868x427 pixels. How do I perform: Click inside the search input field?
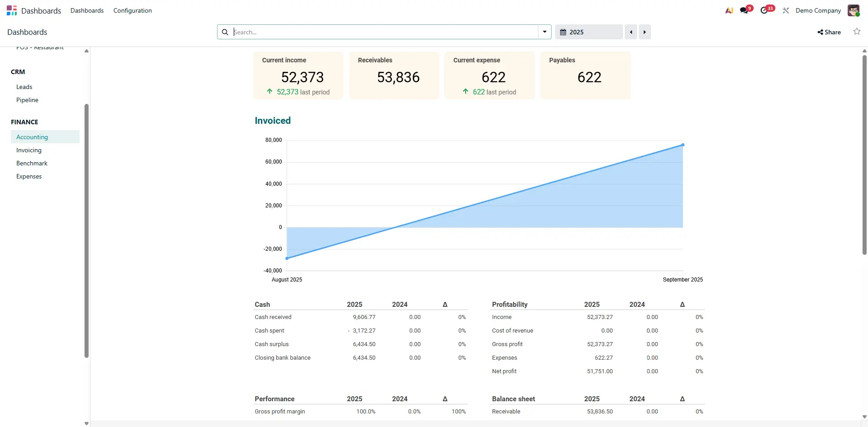384,32
